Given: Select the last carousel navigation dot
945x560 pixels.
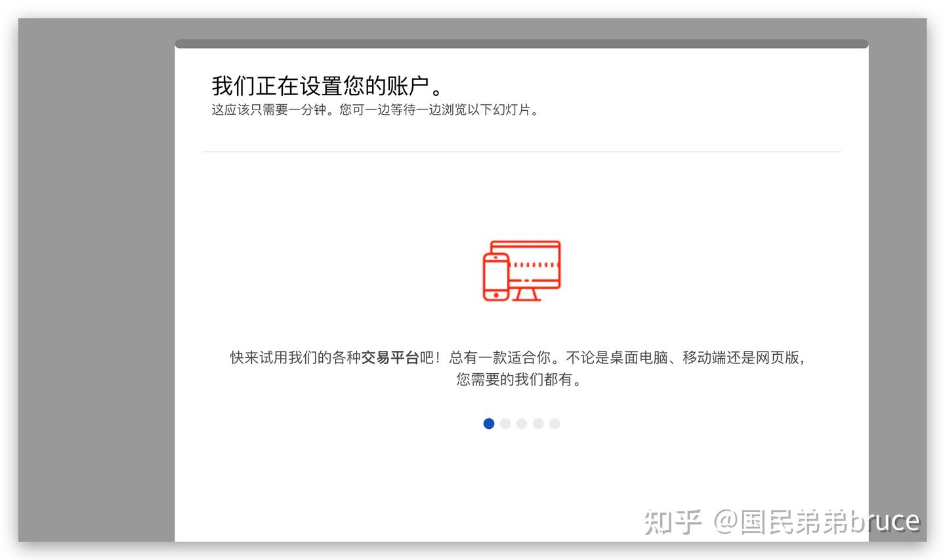Looking at the screenshot, I should (555, 424).
